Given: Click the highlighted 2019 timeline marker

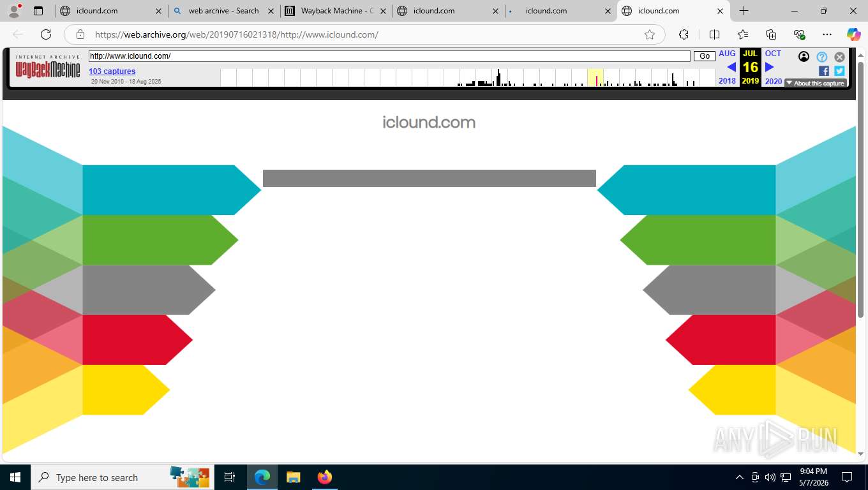Looking at the screenshot, I should pyautogui.click(x=595, y=78).
